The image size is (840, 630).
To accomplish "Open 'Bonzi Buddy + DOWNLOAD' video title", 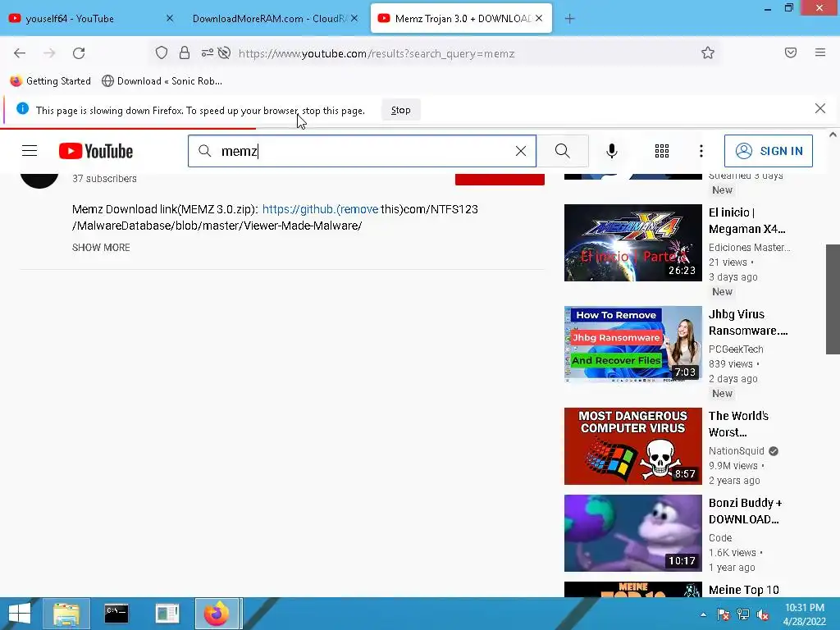I will click(745, 511).
